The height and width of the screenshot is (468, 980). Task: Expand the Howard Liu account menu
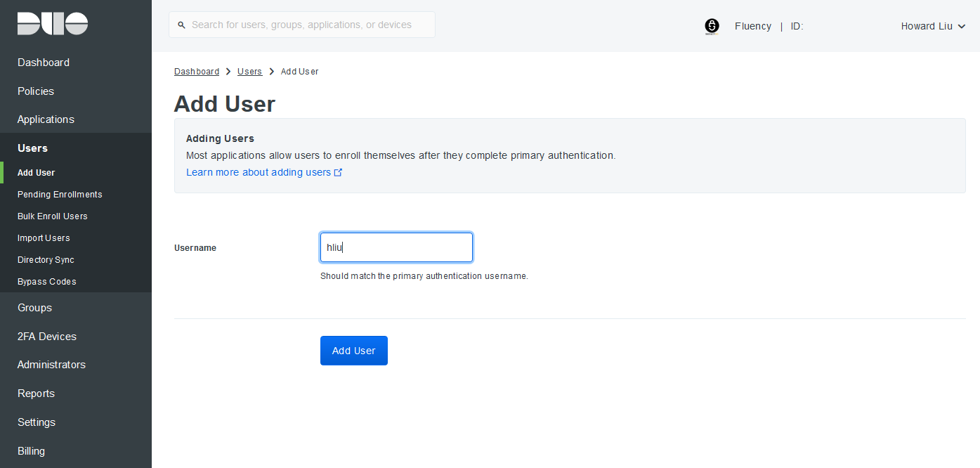[x=934, y=26]
